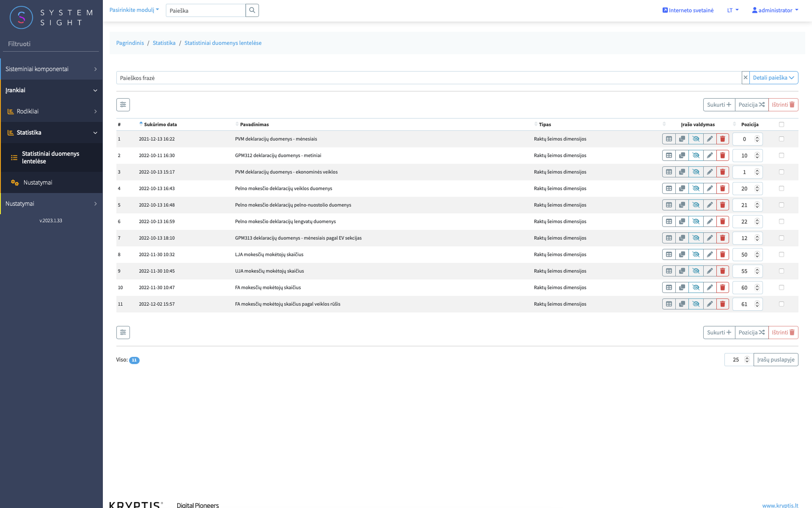
Task: Click the top Sukurti button
Action: (719, 105)
